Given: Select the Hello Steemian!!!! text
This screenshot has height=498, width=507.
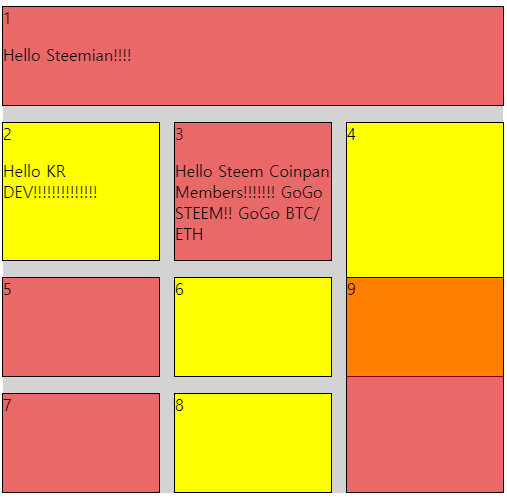Looking at the screenshot, I should pyautogui.click(x=67, y=55).
